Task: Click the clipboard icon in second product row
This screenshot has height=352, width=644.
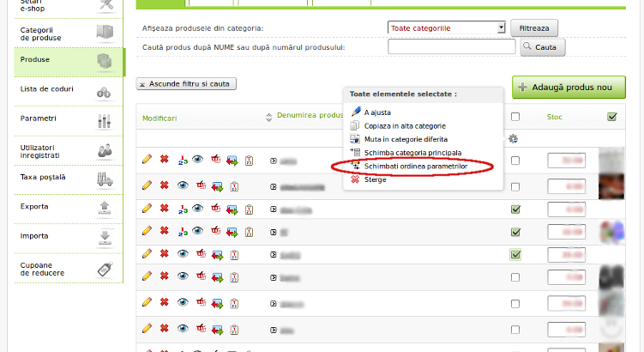Action: point(234,186)
